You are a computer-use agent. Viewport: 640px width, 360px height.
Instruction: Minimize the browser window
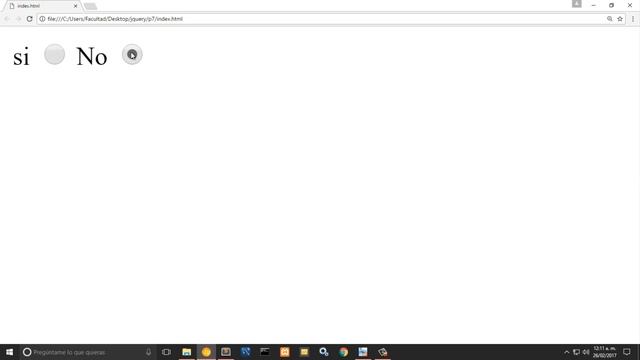pos(593,5)
